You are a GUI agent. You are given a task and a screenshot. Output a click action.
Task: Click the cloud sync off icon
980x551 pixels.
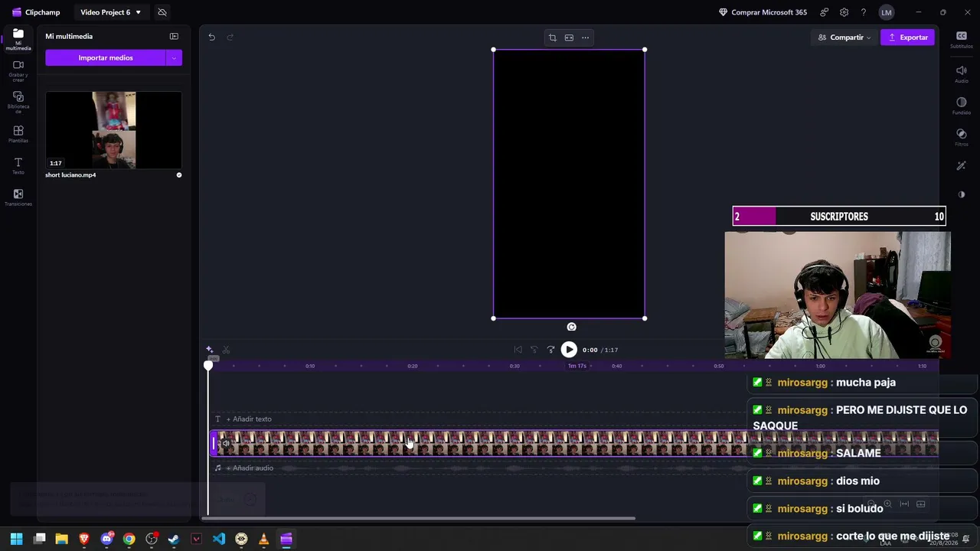point(162,12)
